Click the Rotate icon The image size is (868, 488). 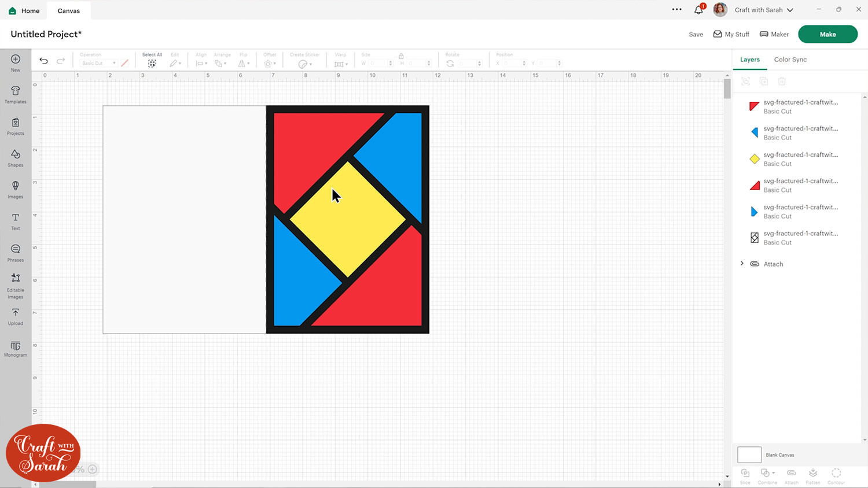point(450,64)
